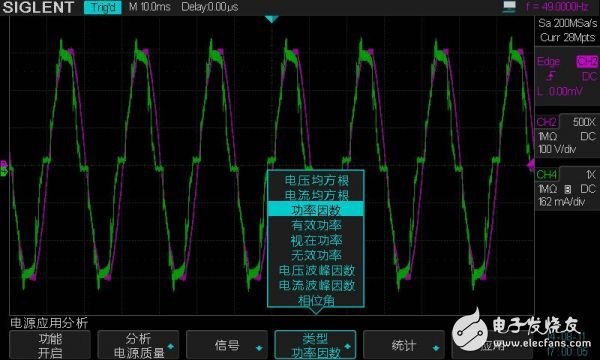Open the 类型 功率因数 type selector
This screenshot has height=360, width=600.
[x=315, y=345]
